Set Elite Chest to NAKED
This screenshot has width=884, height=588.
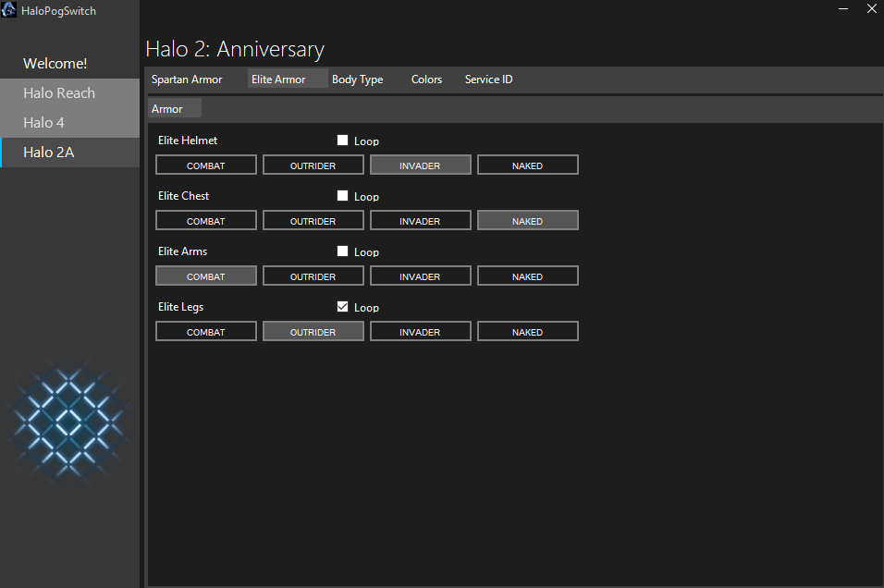[x=528, y=220]
